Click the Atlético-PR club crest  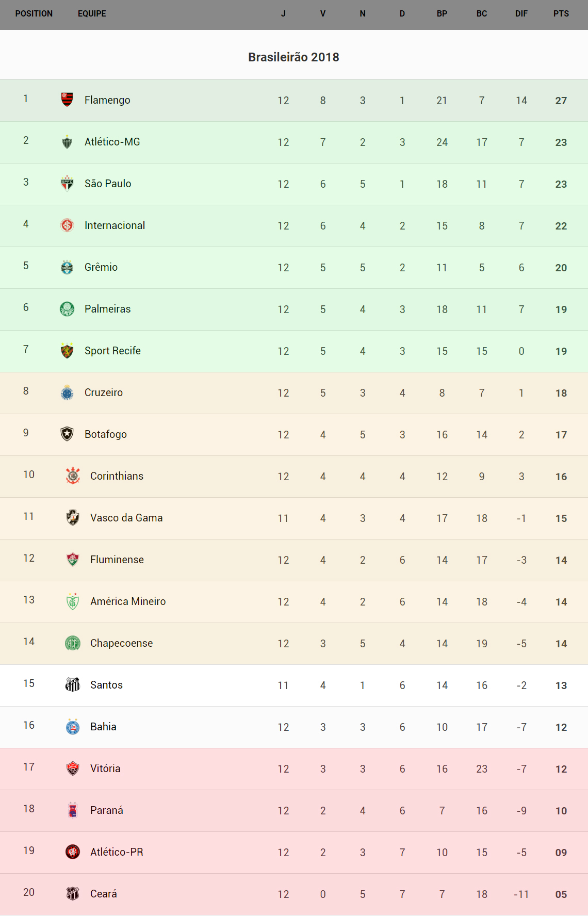73,852
